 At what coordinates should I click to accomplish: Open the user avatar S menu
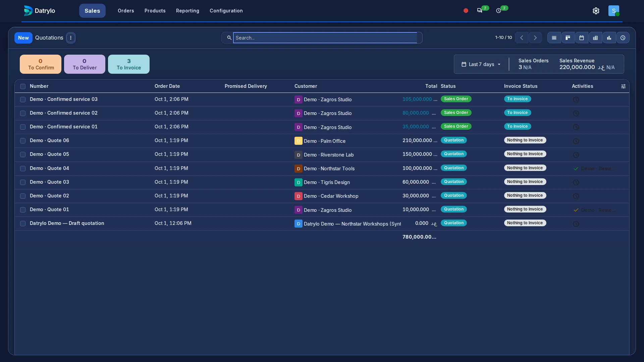coord(614,11)
